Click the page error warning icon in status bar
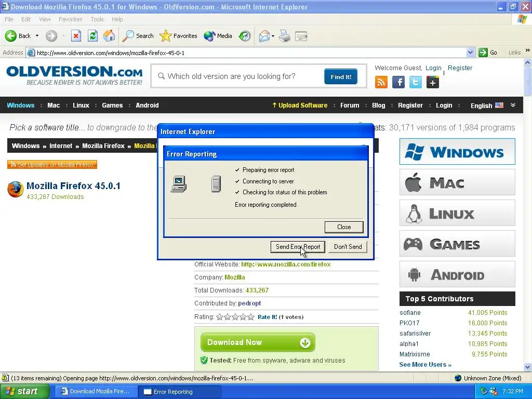 click(5, 378)
